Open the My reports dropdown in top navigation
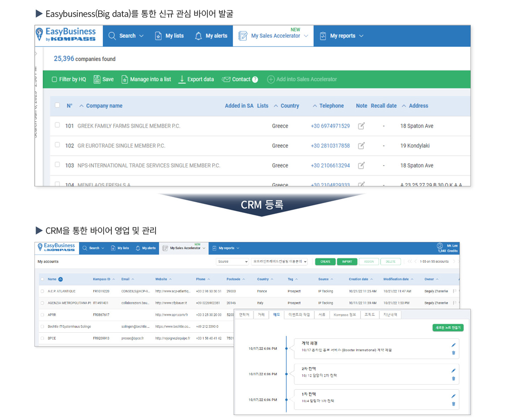Screen dimensions: 516x420 pos(342,36)
